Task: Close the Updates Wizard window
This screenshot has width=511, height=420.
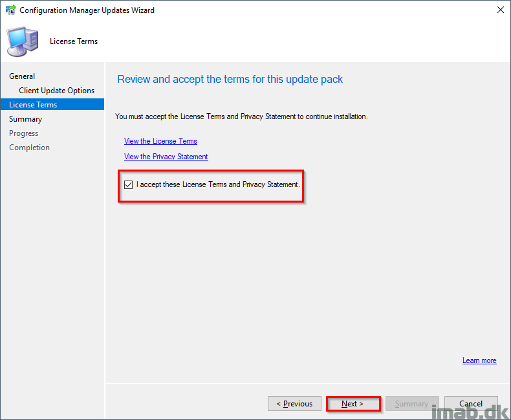Action: click(x=501, y=10)
